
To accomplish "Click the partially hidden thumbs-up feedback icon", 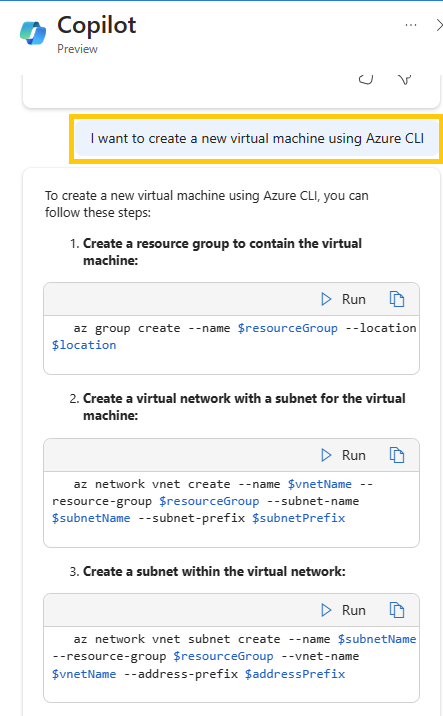I will tap(365, 79).
